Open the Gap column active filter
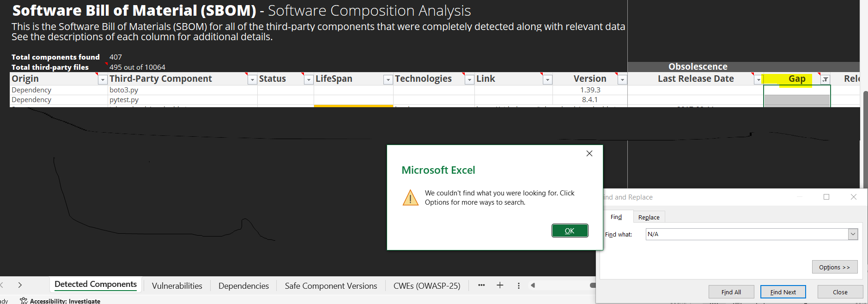The image size is (868, 304). (x=825, y=79)
